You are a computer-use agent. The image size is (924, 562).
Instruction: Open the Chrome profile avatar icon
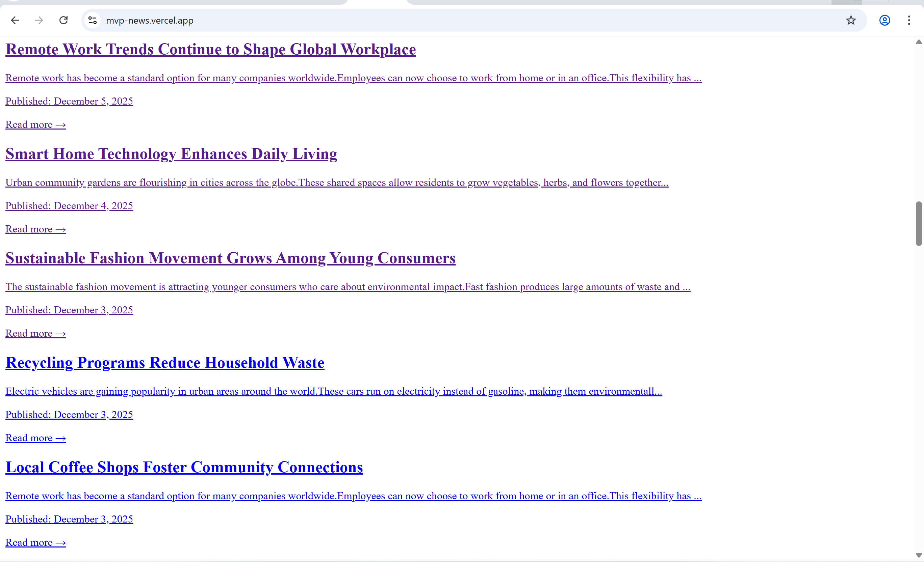point(884,20)
